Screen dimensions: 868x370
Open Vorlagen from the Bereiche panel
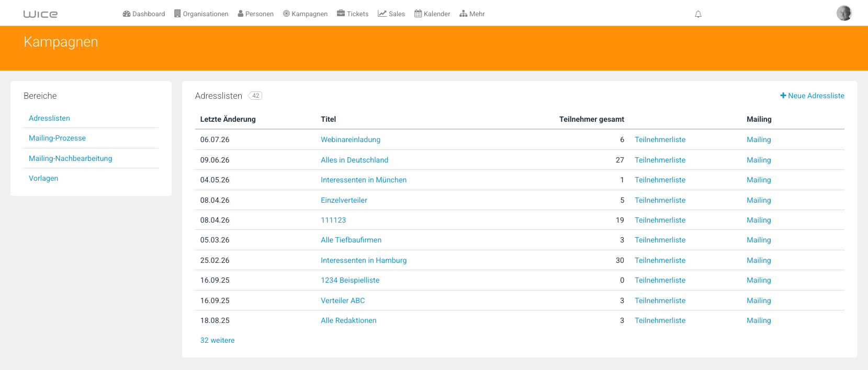pos(43,178)
